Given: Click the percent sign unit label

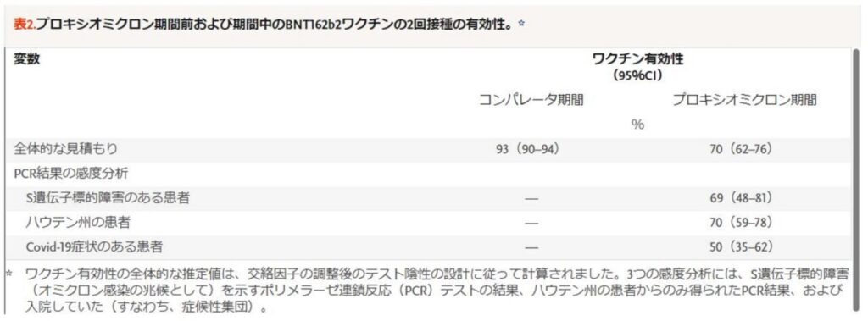Looking at the screenshot, I should tap(637, 125).
